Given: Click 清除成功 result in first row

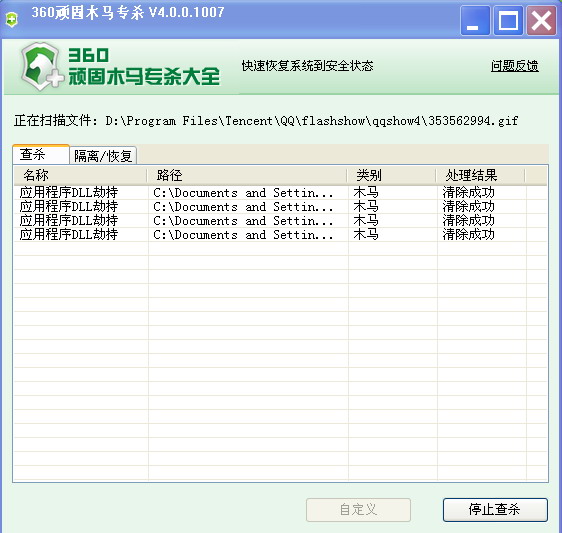Looking at the screenshot, I should 468,192.
